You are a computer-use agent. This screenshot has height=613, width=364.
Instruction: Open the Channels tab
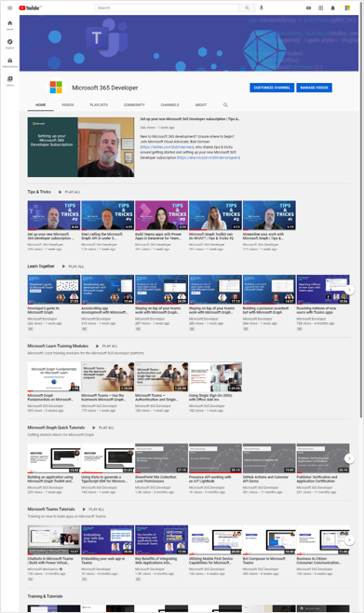click(x=169, y=104)
